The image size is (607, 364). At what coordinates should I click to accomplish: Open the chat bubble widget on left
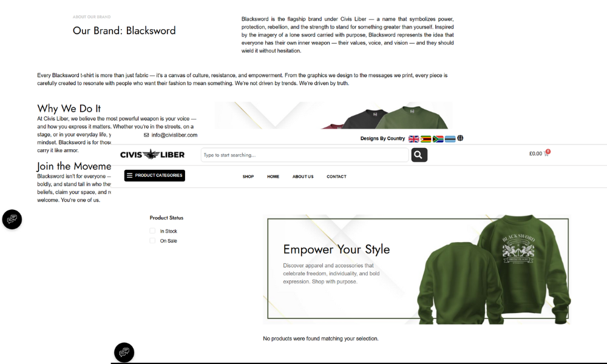coord(12,220)
